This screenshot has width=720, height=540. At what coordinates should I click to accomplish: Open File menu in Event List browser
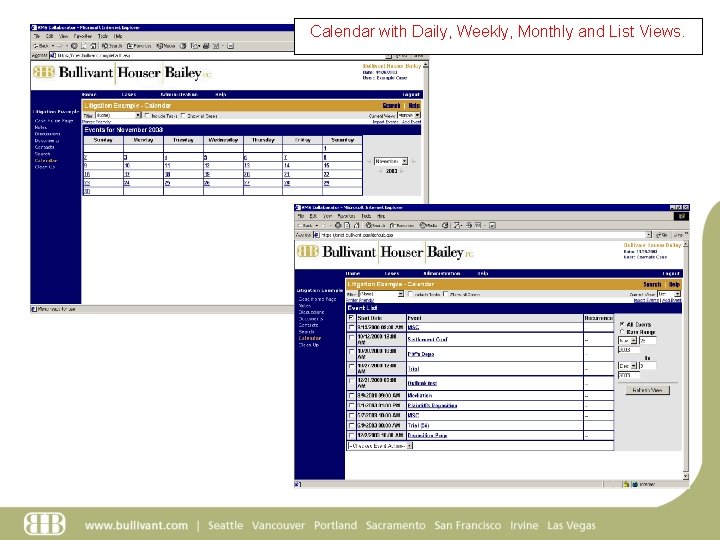click(301, 216)
